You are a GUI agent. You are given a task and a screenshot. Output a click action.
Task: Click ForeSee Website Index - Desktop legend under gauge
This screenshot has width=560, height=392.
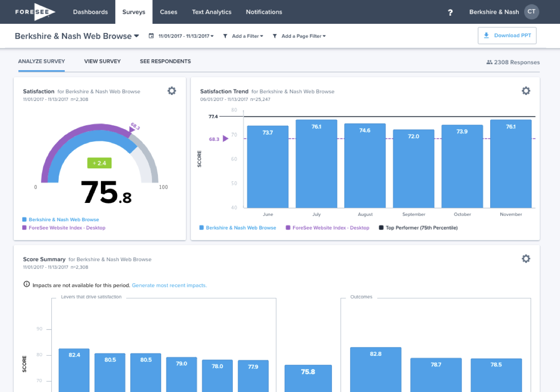64,228
